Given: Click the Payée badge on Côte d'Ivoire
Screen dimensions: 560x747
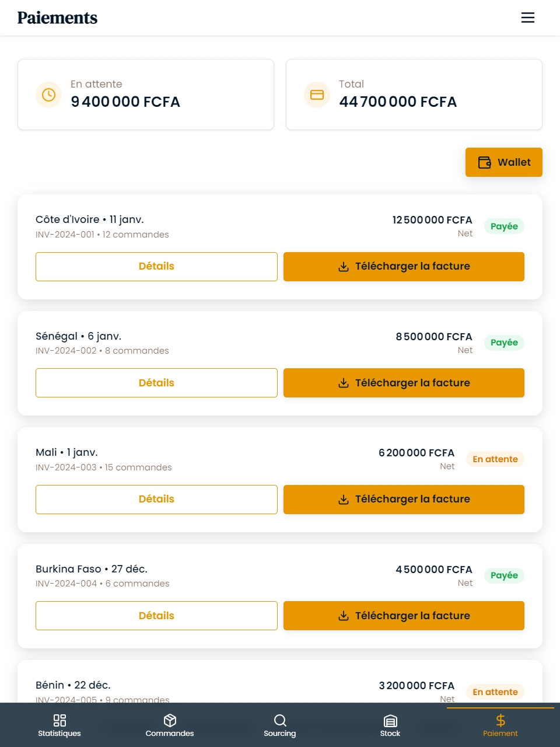Looking at the screenshot, I should click(504, 226).
